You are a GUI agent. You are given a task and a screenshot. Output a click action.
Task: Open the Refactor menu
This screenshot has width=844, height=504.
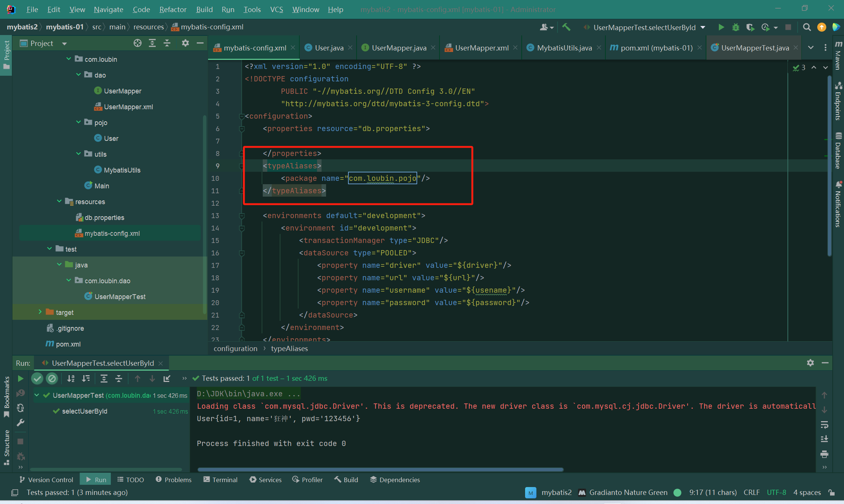(173, 9)
